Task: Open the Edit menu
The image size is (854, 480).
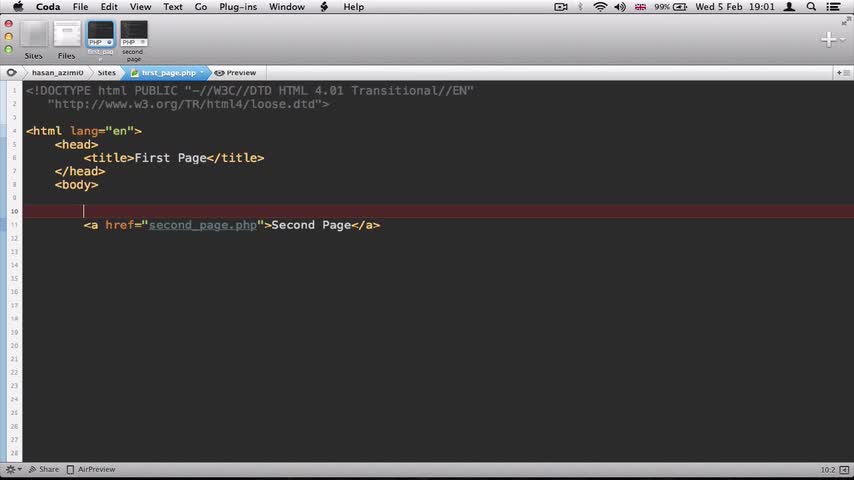Action: click(x=109, y=7)
